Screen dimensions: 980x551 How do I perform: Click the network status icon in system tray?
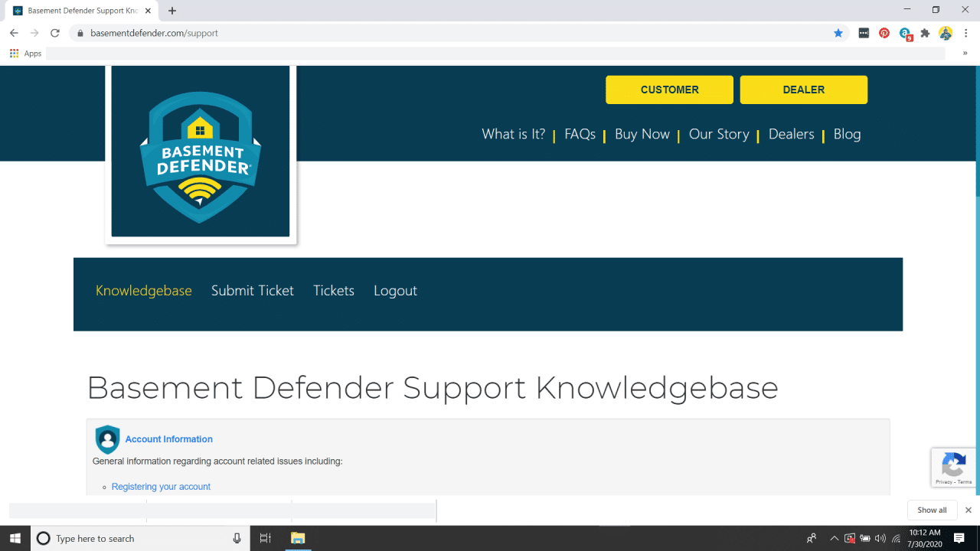click(x=896, y=538)
